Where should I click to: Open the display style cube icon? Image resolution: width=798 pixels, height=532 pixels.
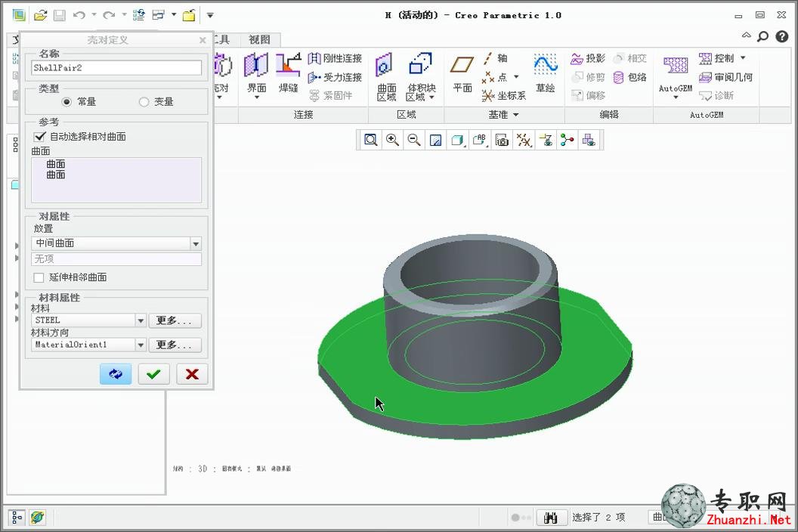point(457,140)
